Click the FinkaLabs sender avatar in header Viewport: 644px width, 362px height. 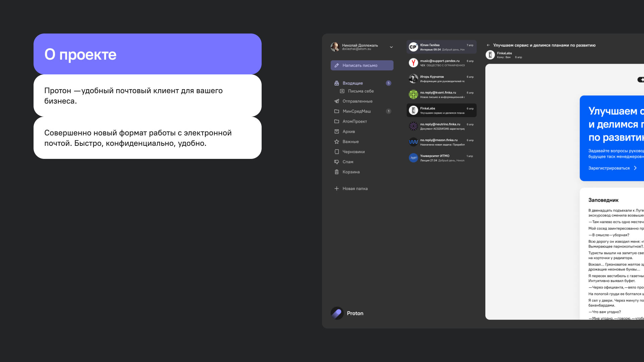tap(490, 55)
